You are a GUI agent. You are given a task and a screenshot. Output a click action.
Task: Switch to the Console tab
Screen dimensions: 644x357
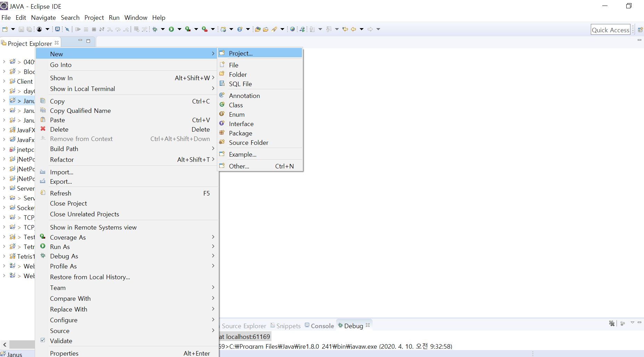(319, 326)
